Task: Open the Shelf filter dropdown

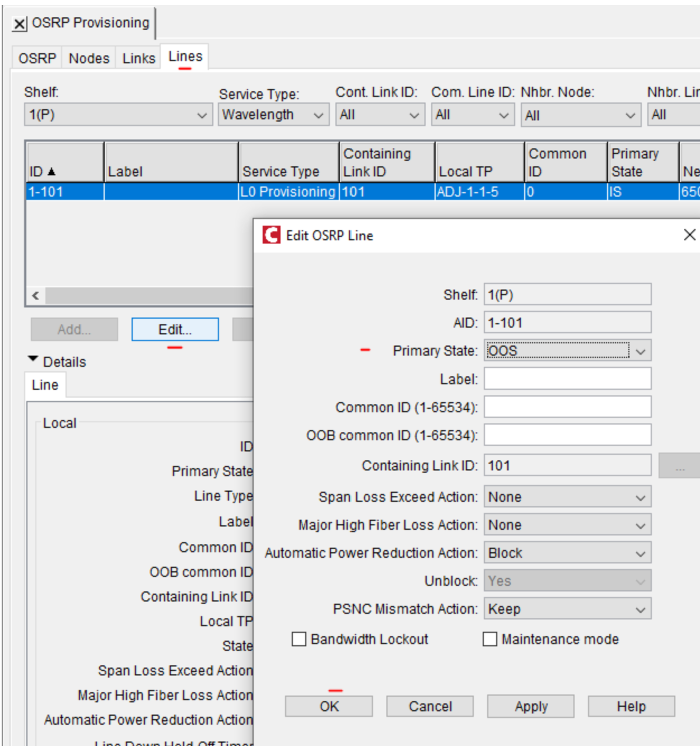Action: (x=200, y=115)
